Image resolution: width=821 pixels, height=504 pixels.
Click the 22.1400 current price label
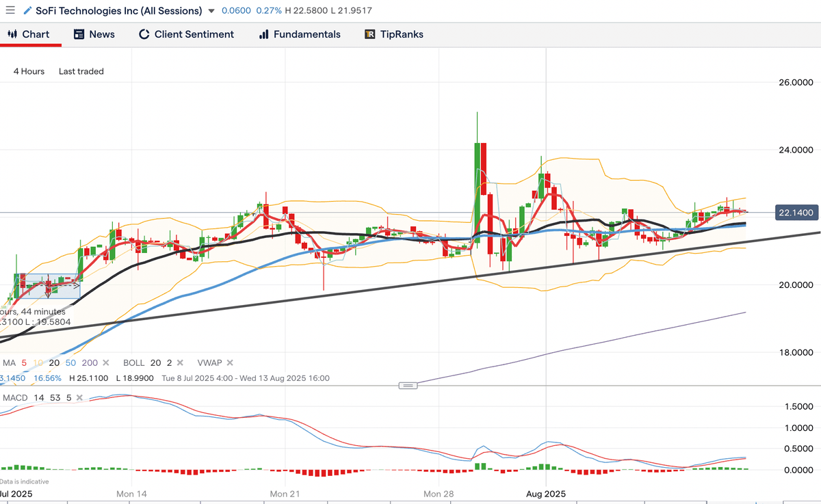(x=797, y=213)
